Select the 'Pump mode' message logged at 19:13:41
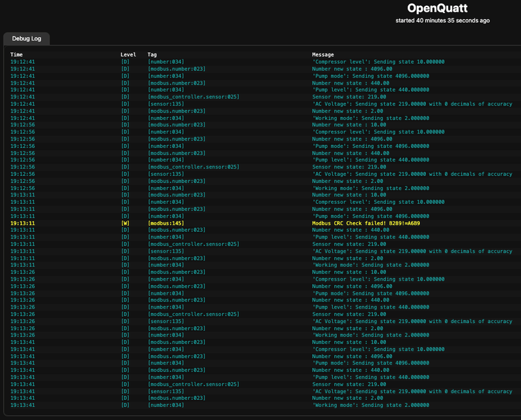Image resolution: width=521 pixels, height=420 pixels. [x=371, y=363]
